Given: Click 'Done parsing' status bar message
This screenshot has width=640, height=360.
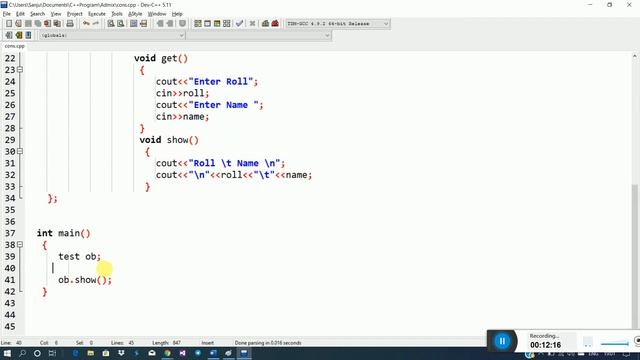Looking at the screenshot, I should point(268,343).
